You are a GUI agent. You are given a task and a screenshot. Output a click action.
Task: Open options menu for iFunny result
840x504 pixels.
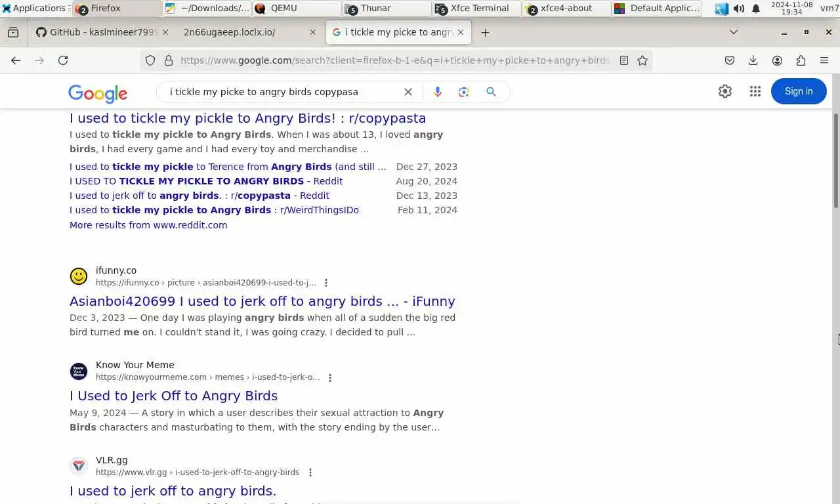click(326, 283)
